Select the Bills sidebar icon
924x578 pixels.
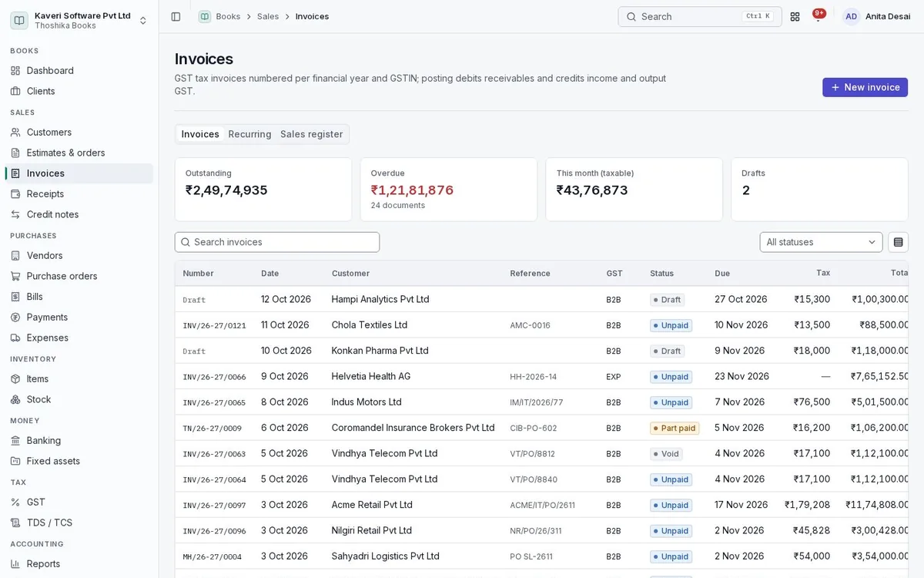[x=15, y=297]
